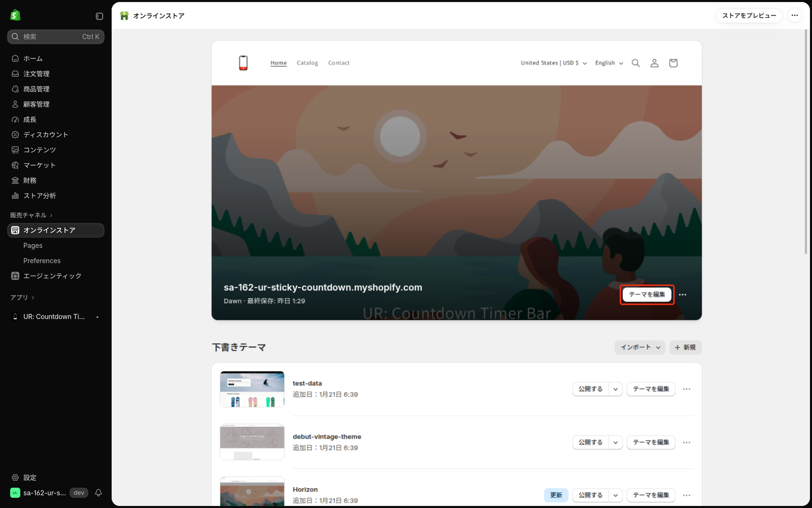Open the cart icon in store preview
812x508 pixels.
coord(673,63)
